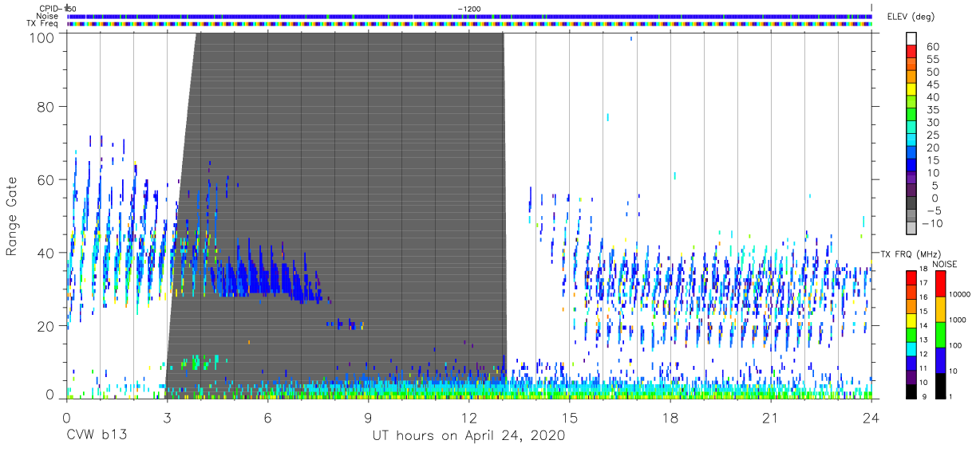The height and width of the screenshot is (452, 980).
Task: Click the '12' tick on the UT hours axis
Action: pyautogui.click(x=468, y=418)
